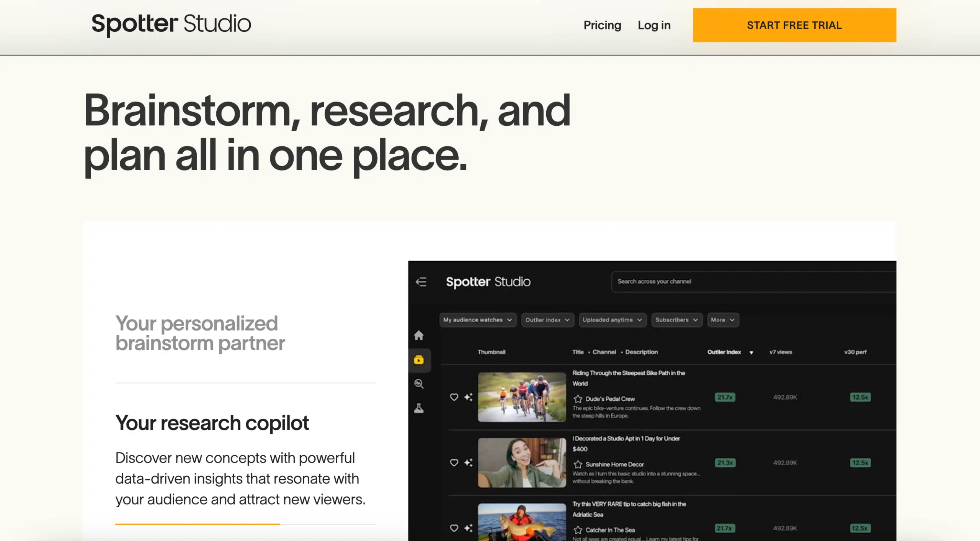Click the Spotter Studio logo inside the app preview
Image resolution: width=980 pixels, height=541 pixels.
(x=488, y=282)
